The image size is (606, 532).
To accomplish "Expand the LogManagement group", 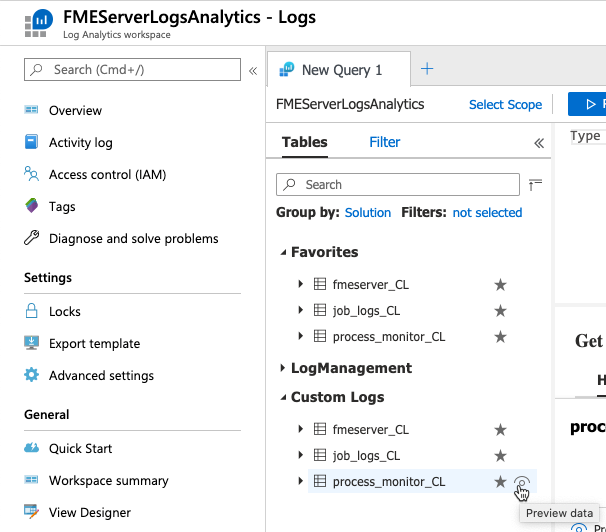I will (283, 368).
